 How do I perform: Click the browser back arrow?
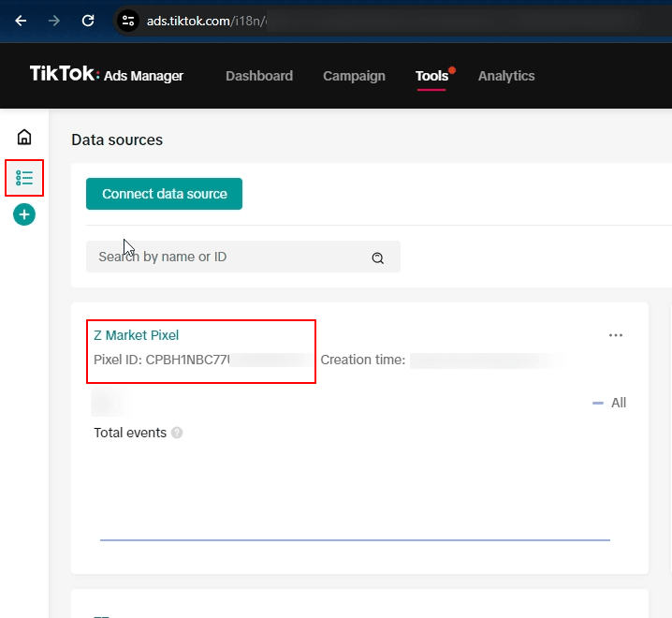coord(21,21)
